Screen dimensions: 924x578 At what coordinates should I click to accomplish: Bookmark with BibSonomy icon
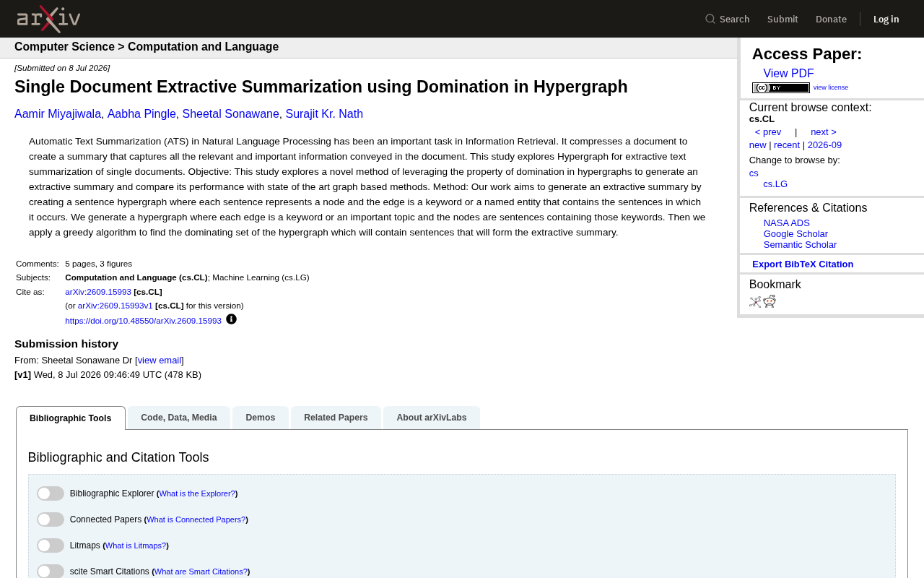point(755,302)
